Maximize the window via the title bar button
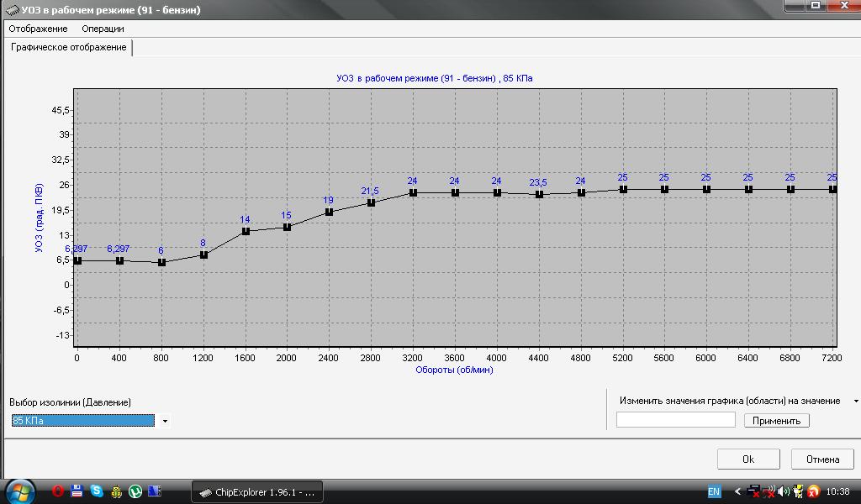The image size is (861, 504). pyautogui.click(x=816, y=6)
